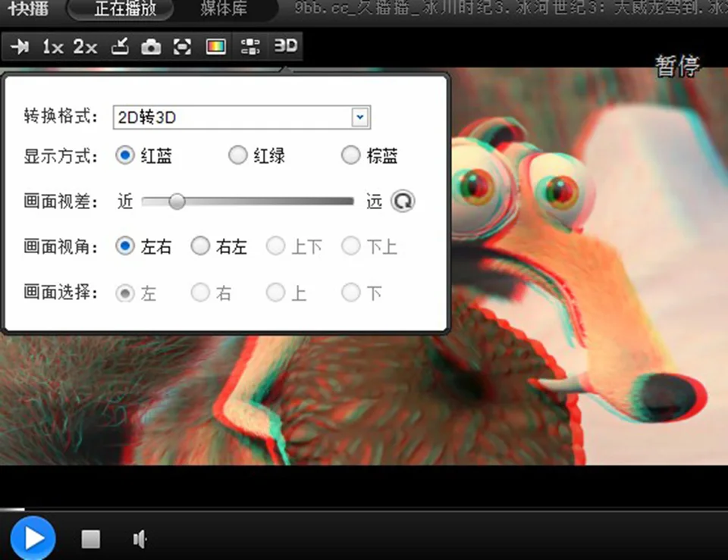Click the 画面视角 label
This screenshot has height=560, width=728.
click(x=61, y=246)
